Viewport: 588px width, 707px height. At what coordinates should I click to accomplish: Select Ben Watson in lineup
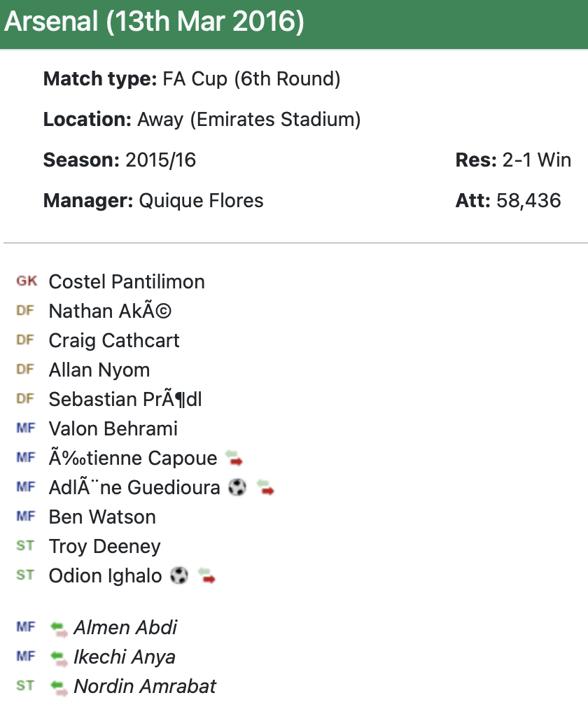click(102, 517)
